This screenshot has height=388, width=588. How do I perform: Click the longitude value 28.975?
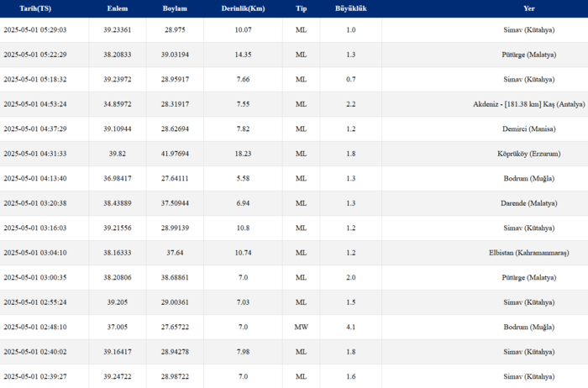pos(175,30)
